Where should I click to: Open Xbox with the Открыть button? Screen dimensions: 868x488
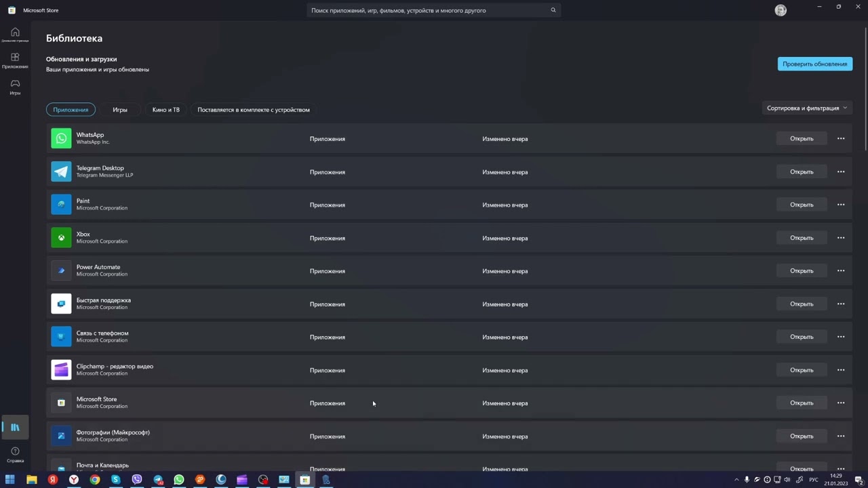802,237
